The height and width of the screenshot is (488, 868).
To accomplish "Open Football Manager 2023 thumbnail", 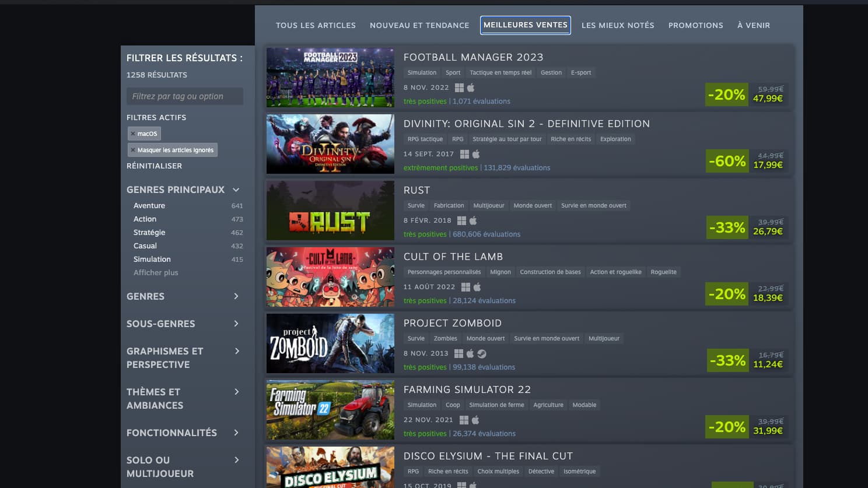I will click(x=330, y=78).
